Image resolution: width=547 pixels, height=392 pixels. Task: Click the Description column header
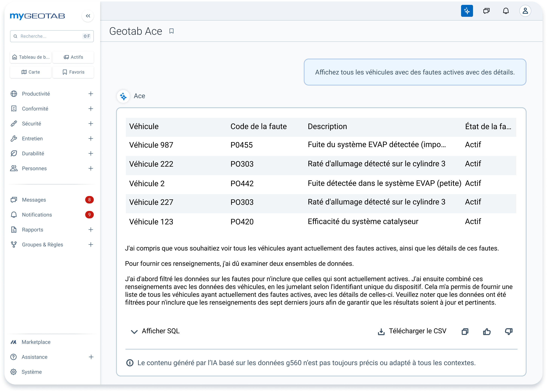(x=327, y=127)
